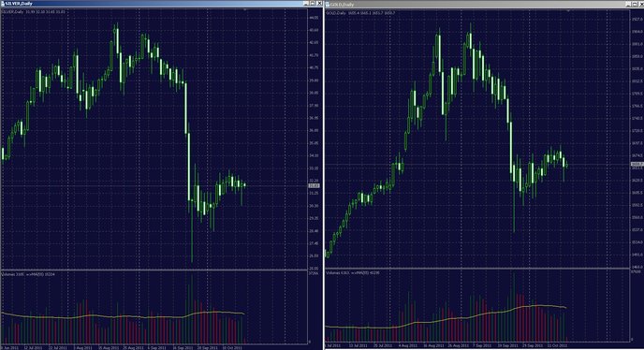Select the current price tag on silver price scale
Image resolution: width=644 pixels, height=350 pixels.
pyautogui.click(x=314, y=185)
